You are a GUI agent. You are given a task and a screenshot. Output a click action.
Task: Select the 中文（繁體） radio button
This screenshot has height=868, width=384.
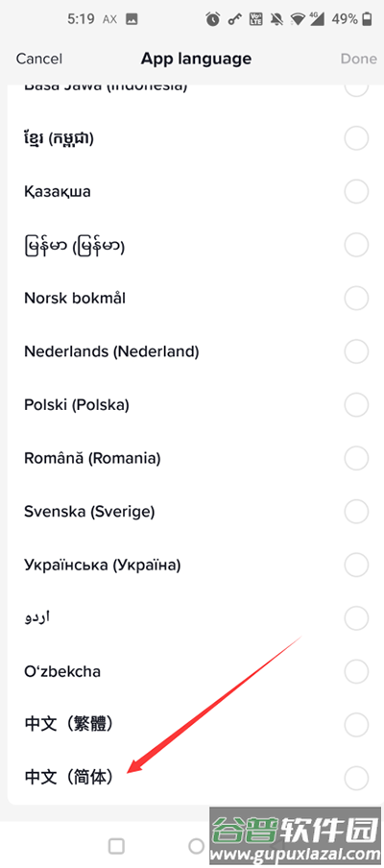tap(356, 724)
